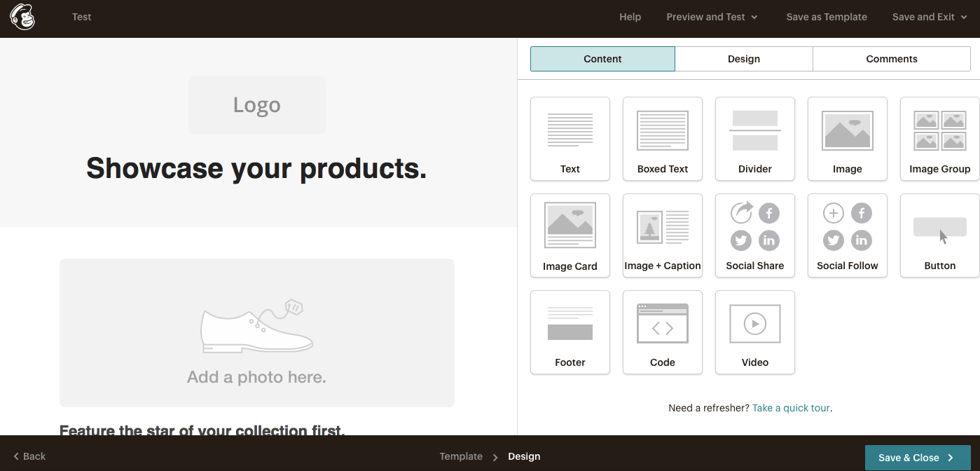Open the Comments tab
The image size is (980, 471).
(891, 59)
